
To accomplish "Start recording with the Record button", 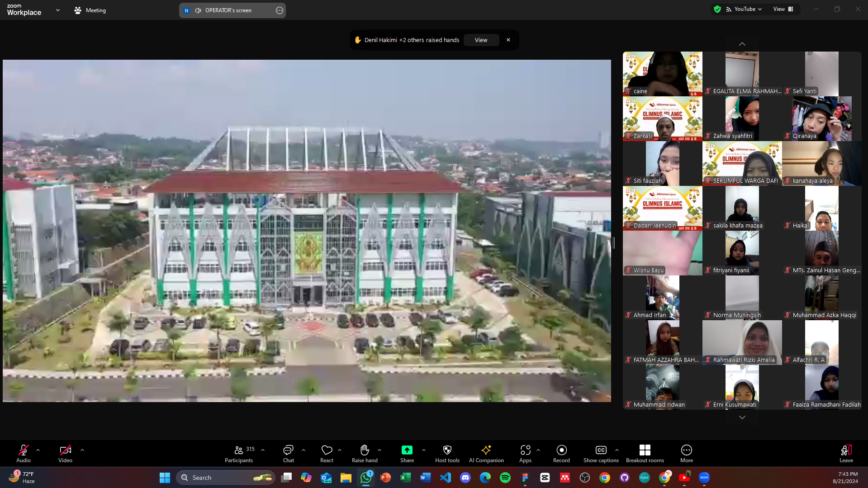I will point(561,454).
